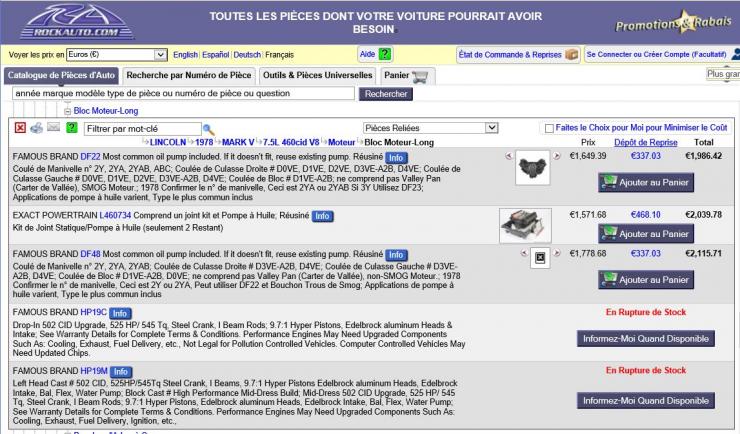The image size is (740, 434).
Task: Show next image for DF22 part
Action: 557,156
